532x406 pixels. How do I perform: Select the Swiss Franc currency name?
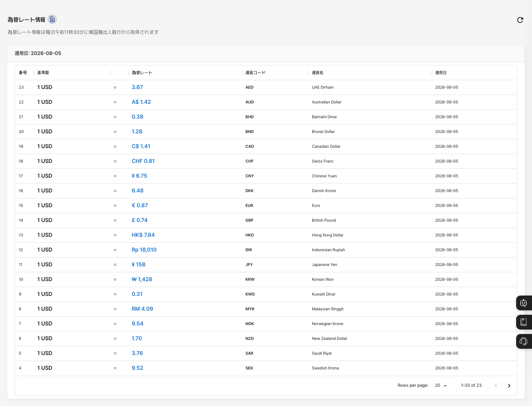[323, 161]
